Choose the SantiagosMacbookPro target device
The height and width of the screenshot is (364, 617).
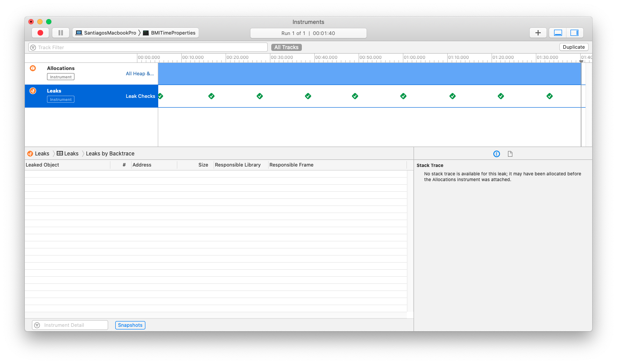point(106,33)
